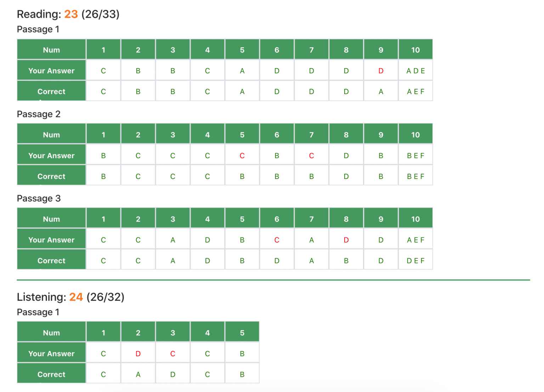
Task: Click the 'Num' header cell in Reading Passage 3
Action: tap(51, 219)
